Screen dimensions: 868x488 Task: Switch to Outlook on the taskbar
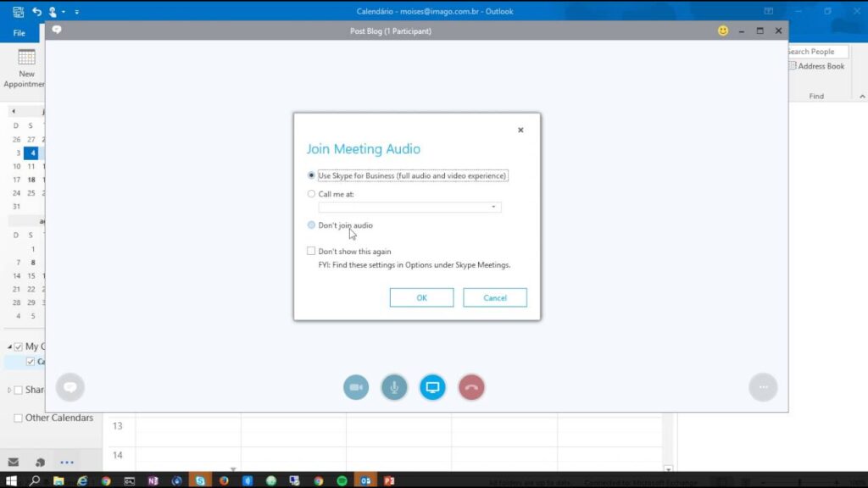pos(366,481)
